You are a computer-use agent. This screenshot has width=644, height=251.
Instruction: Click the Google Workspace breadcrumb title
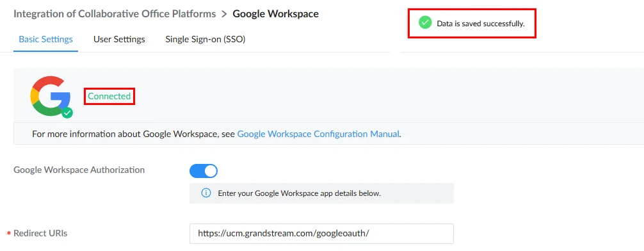click(276, 13)
